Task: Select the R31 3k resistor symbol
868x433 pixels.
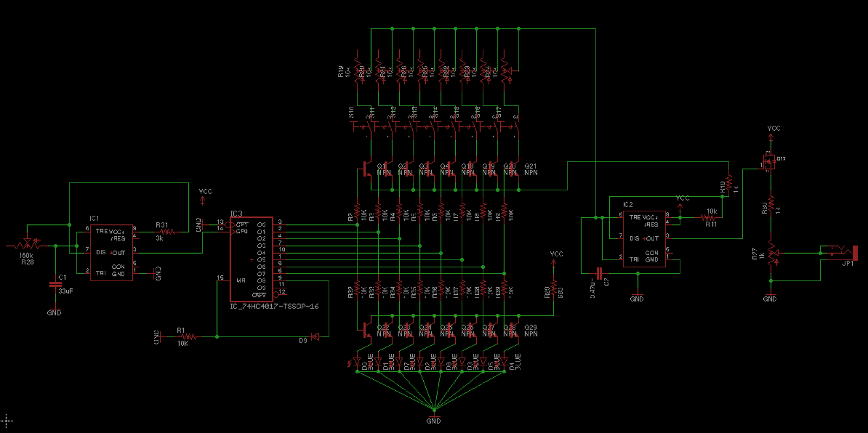Action: [x=167, y=232]
